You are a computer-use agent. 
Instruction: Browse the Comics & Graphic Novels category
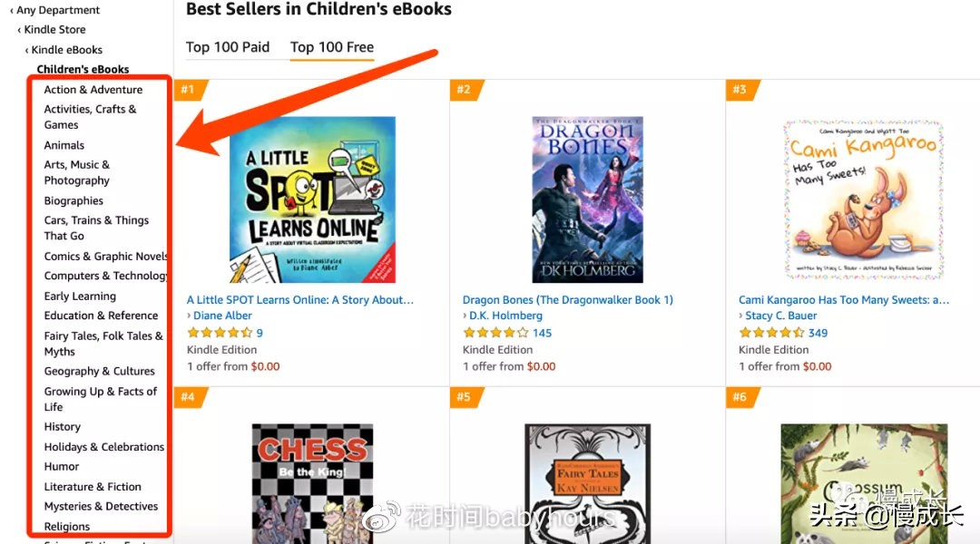(x=106, y=257)
